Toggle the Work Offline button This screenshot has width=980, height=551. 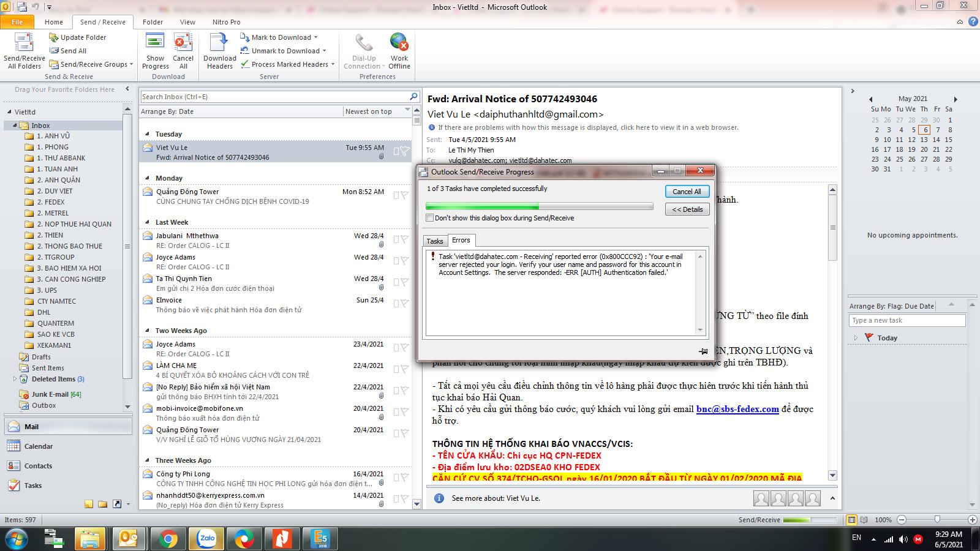399,51
